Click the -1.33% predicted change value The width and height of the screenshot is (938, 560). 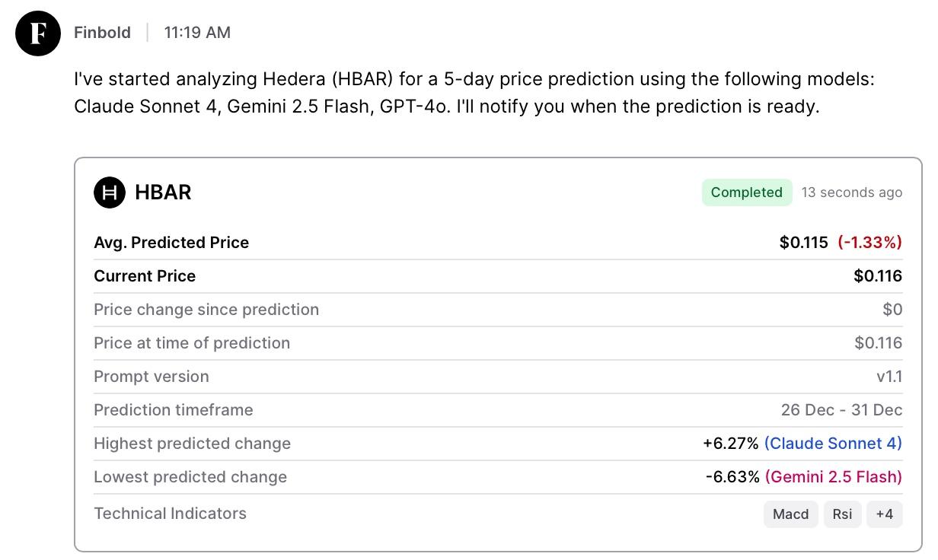click(x=869, y=243)
